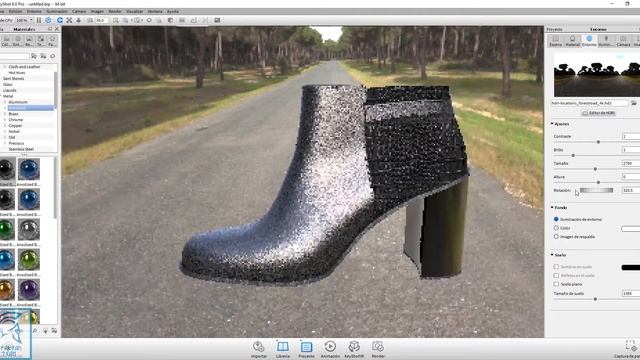
Task: Expand the Aluminum folder in the materials tree
Action: pos(5,102)
